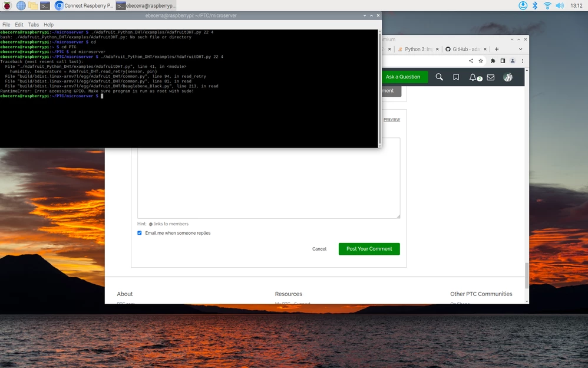Expand the Chromium tab search dropdown

coord(520,49)
